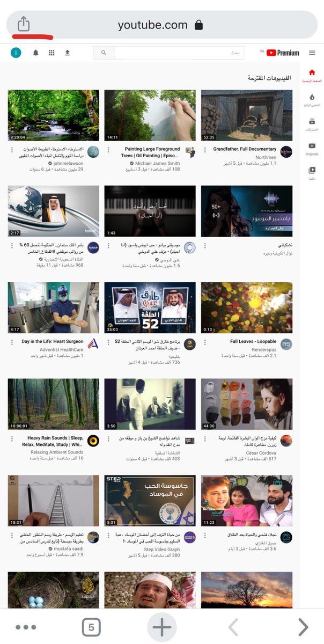
Task: Open the Grandfather Full Documentary thumbnail
Action: 247,115
